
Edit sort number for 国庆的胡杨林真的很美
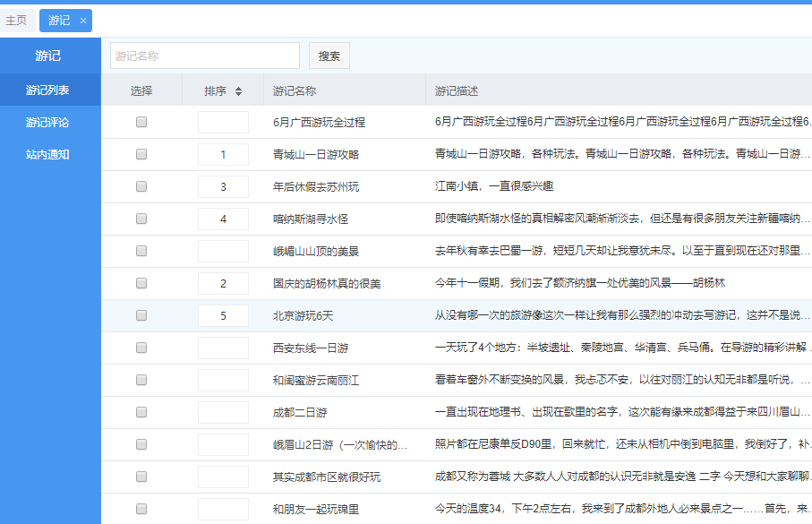pyautogui.click(x=223, y=283)
